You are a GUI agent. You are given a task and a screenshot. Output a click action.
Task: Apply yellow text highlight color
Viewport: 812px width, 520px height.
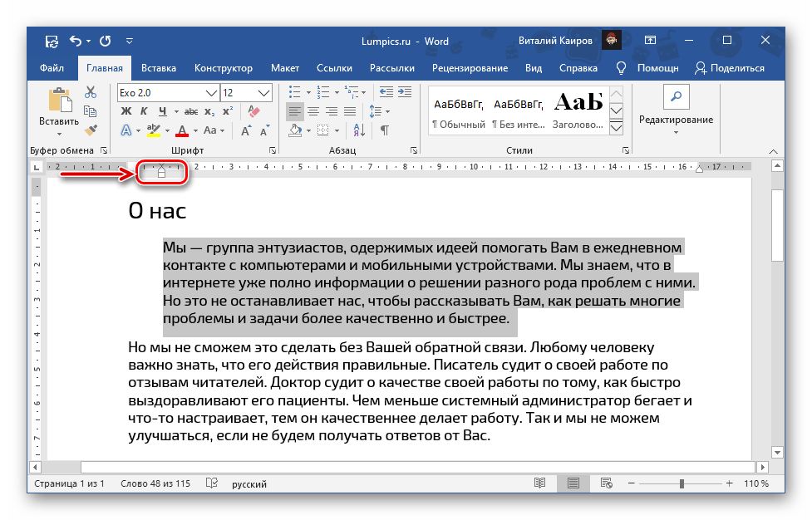(x=153, y=130)
